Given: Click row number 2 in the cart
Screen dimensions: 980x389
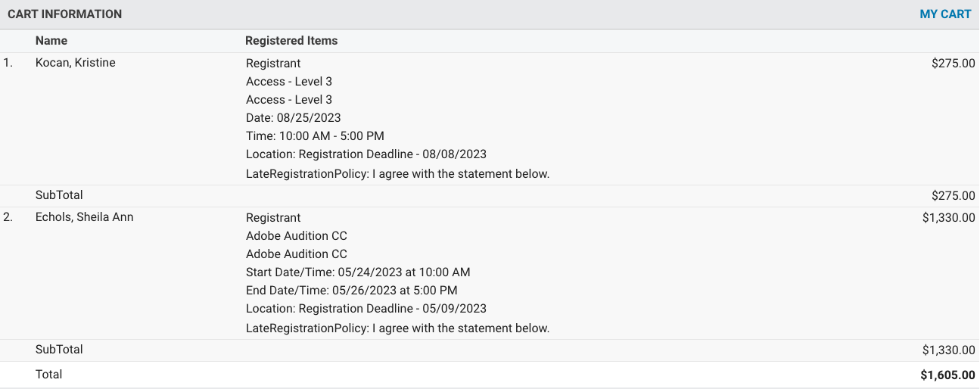Looking at the screenshot, I should (8, 217).
